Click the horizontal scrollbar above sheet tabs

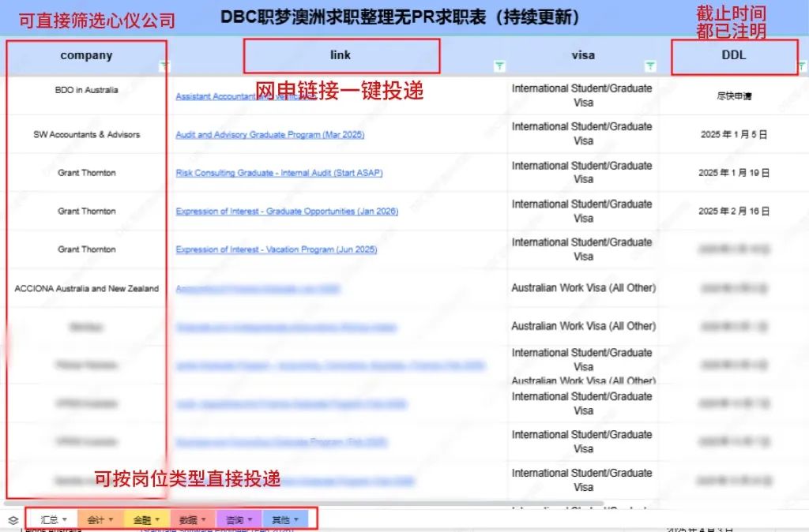coord(303,503)
